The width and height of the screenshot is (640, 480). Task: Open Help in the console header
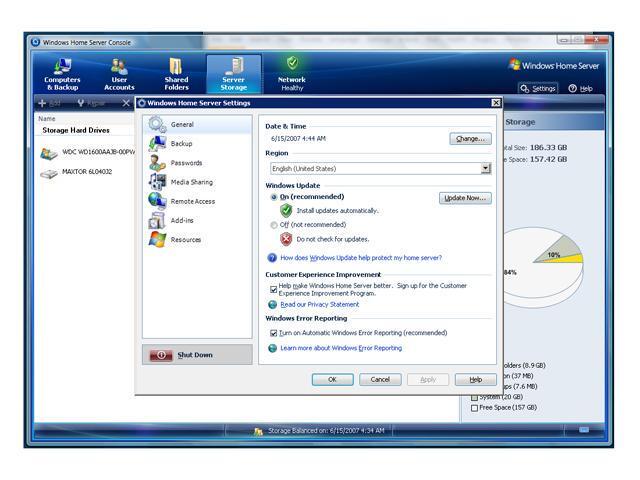[x=580, y=89]
